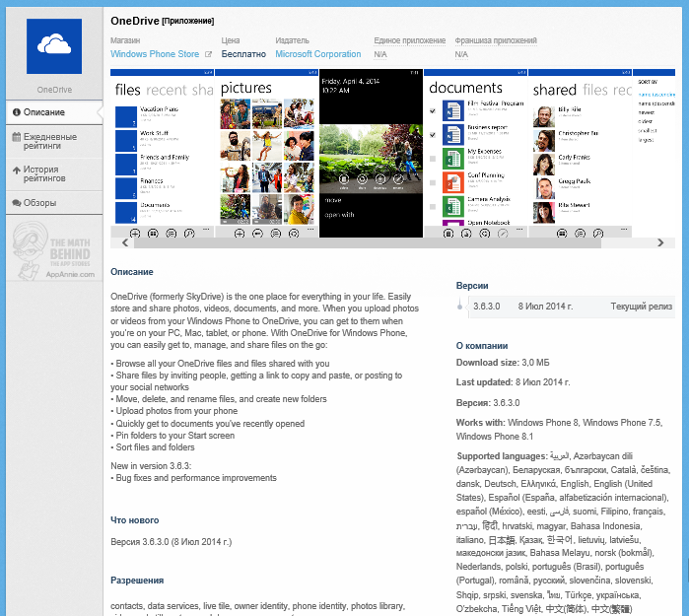Show previous screenshots with the left carousel arrow
The width and height of the screenshot is (689, 616).
tap(125, 242)
